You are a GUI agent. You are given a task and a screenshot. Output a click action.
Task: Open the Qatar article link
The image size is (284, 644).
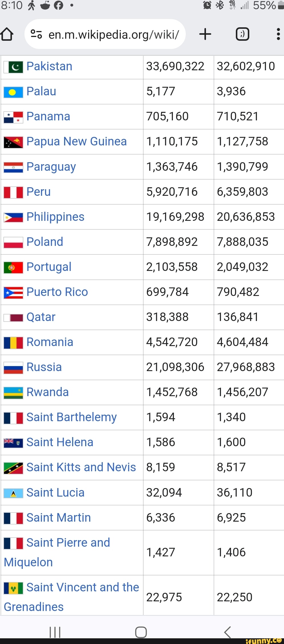coord(41,317)
